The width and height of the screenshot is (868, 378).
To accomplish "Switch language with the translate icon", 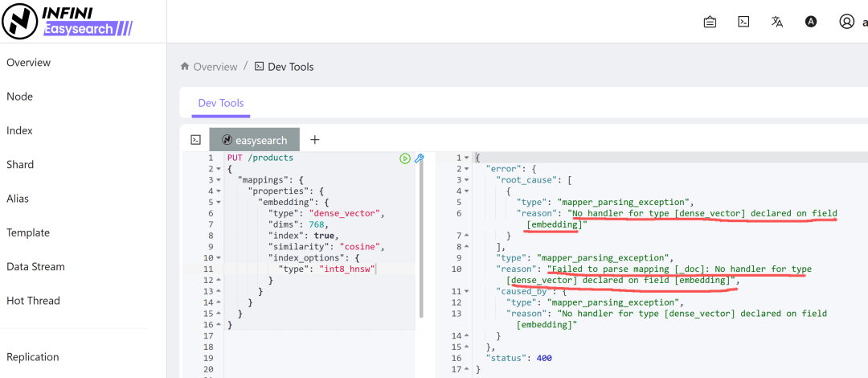I will click(777, 22).
